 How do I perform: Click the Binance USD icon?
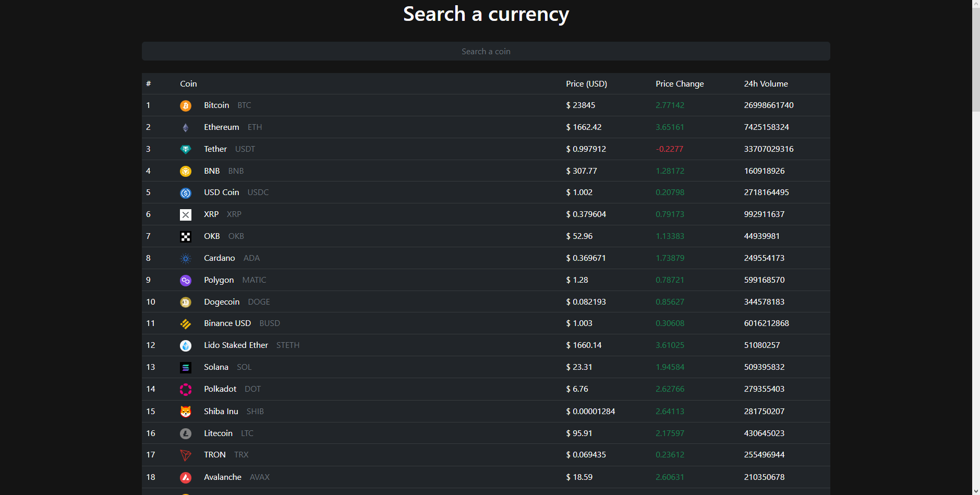[186, 324]
